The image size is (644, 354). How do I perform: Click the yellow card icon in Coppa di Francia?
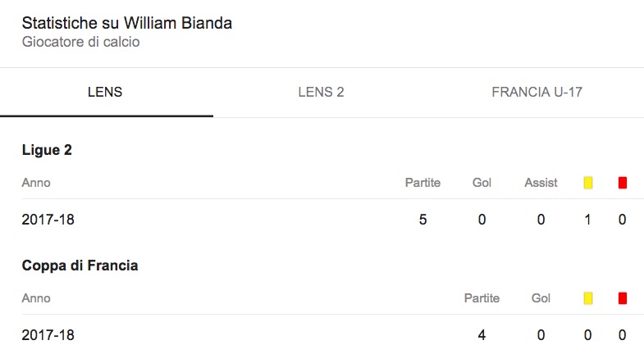pyautogui.click(x=588, y=298)
